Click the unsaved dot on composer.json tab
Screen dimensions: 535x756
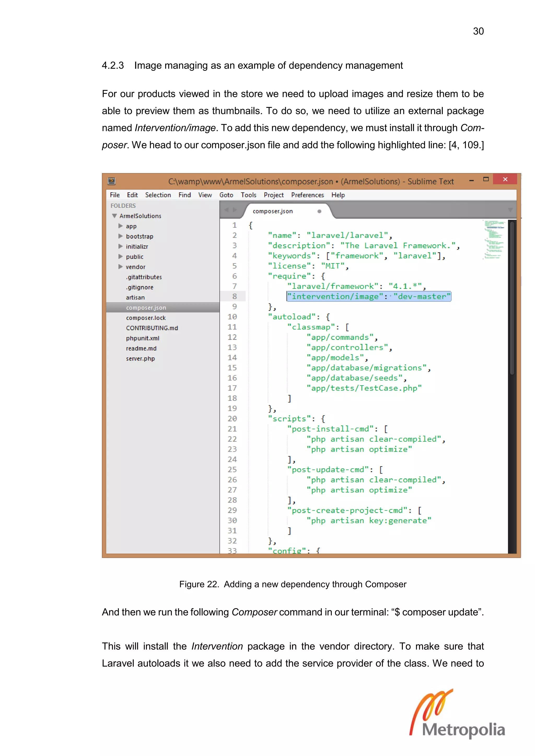click(x=319, y=211)
